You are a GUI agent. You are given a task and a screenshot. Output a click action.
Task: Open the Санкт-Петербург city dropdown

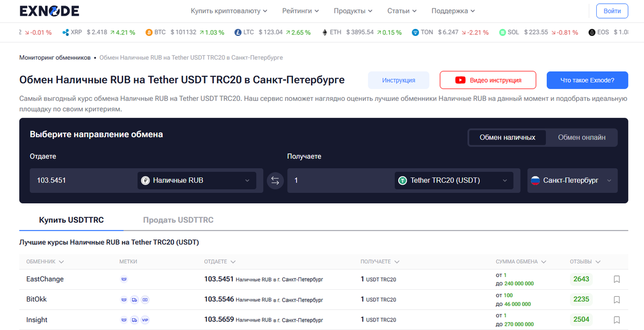(572, 180)
